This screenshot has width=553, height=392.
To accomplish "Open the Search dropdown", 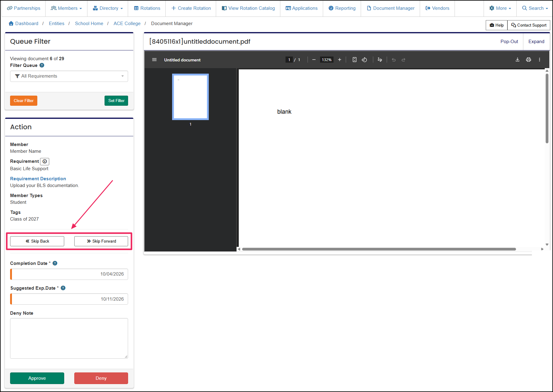I will (x=535, y=8).
